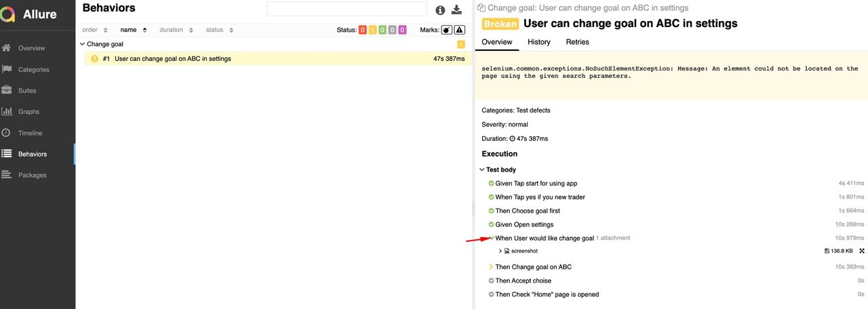Screen dimensions: 868x309
Task: Click the Duration 47s 387ms value
Action: point(532,139)
